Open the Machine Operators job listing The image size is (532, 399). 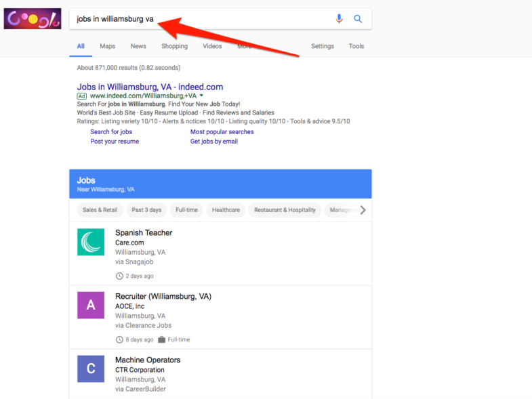point(148,360)
